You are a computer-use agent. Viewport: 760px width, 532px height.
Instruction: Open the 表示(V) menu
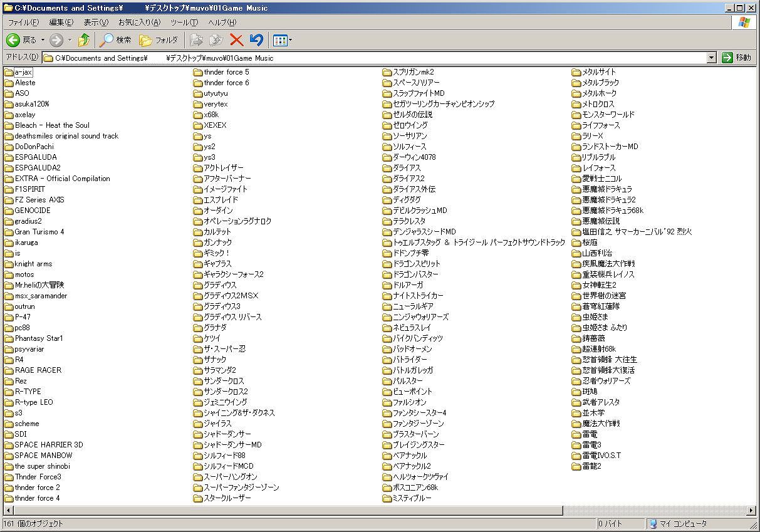[96, 23]
